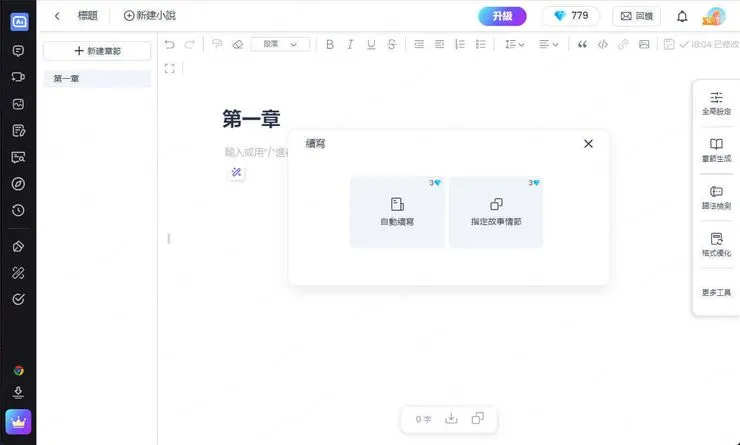Click the save disk icon

coord(668,44)
